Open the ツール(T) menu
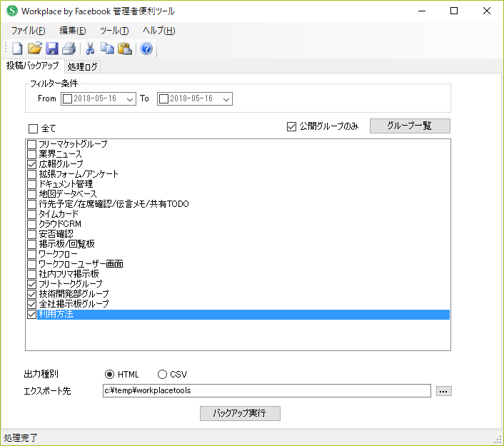The width and height of the screenshot is (504, 446). (x=114, y=31)
